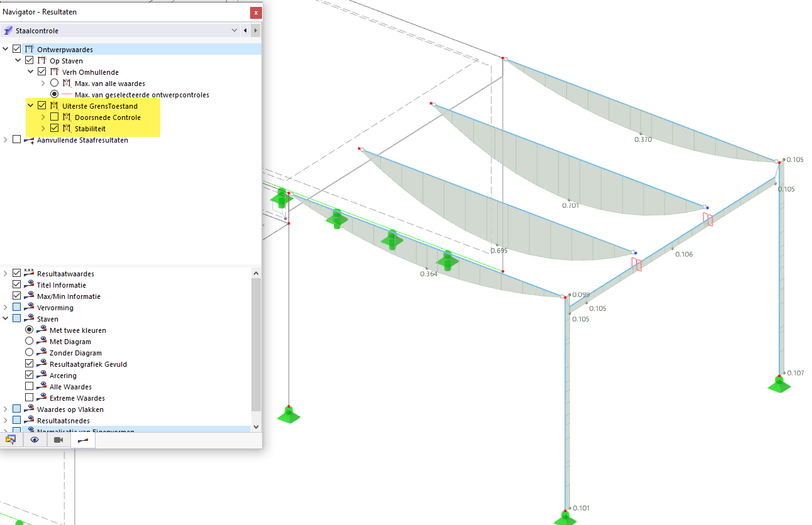This screenshot has width=812, height=525.
Task: Click the Aanvullende Staafresultaten row icon
Action: click(30, 140)
